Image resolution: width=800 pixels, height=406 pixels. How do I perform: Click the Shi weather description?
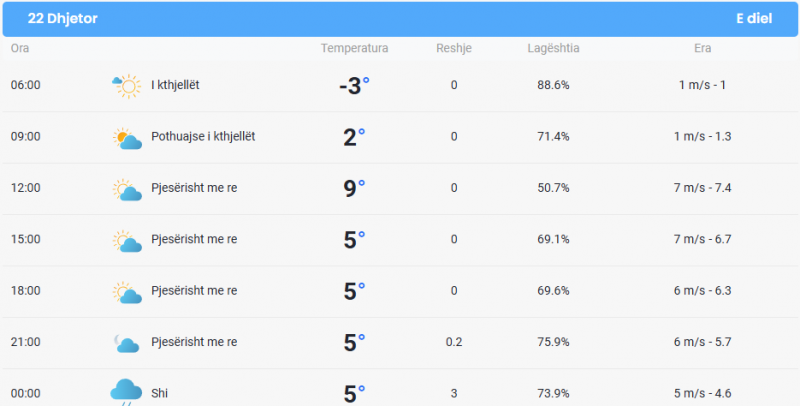(x=159, y=393)
